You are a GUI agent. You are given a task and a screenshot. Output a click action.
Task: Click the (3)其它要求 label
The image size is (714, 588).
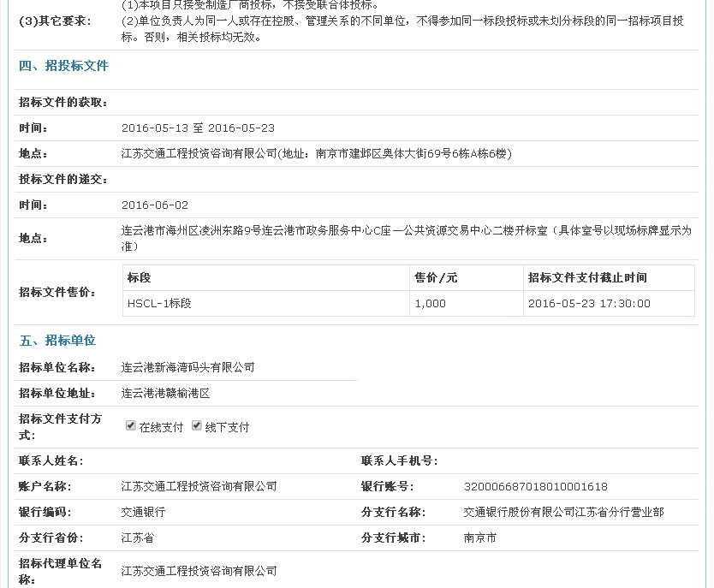coord(55,21)
